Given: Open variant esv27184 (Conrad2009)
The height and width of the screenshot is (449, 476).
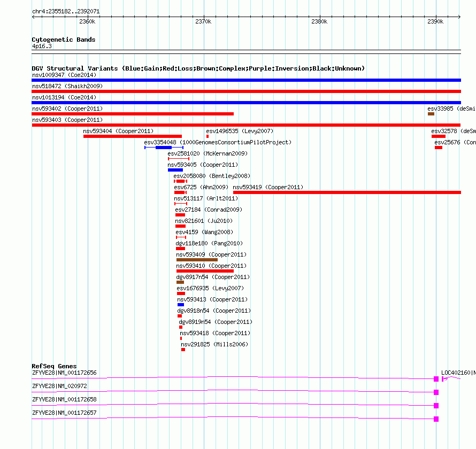Looking at the screenshot, I should tap(180, 215).
